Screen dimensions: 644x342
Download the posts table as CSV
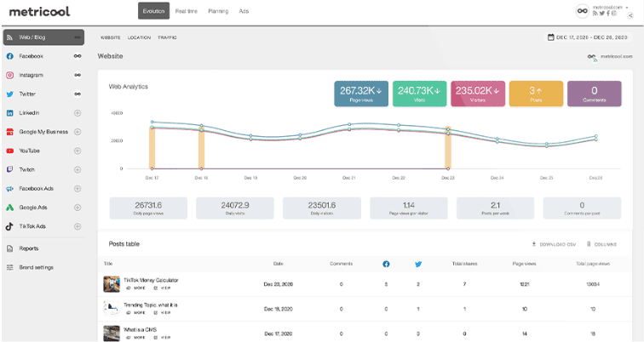pos(554,244)
